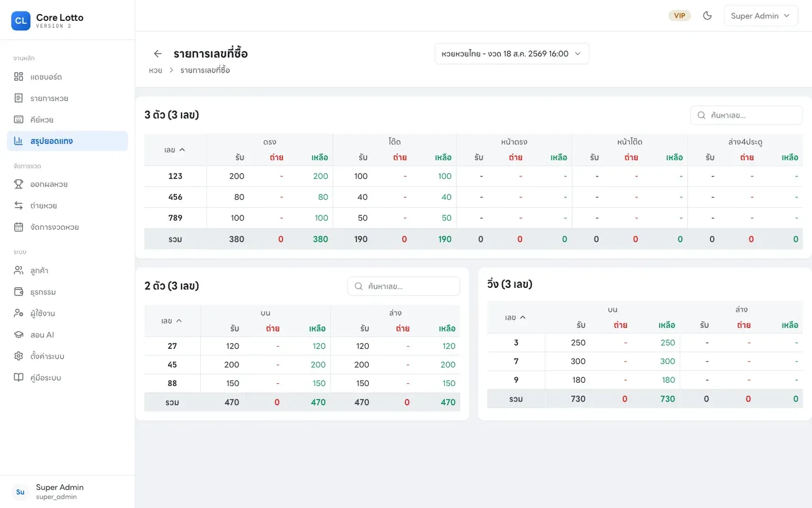Image resolution: width=812 pixels, height=508 pixels.
Task: Click the book icon for คู่มือระบบ
Action: coord(19,377)
